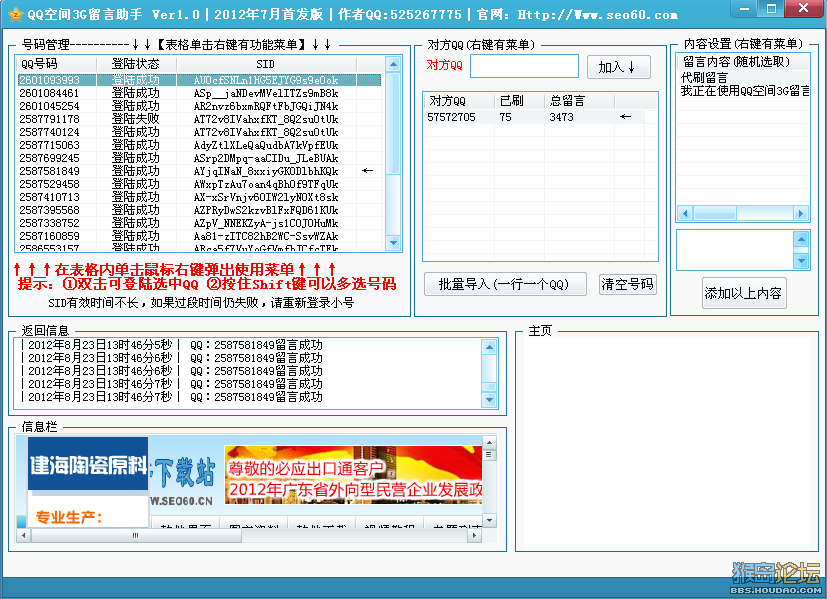Select the 我正在使用QQ空间3G留言 message entry
The width and height of the screenshot is (827, 599).
click(x=744, y=91)
